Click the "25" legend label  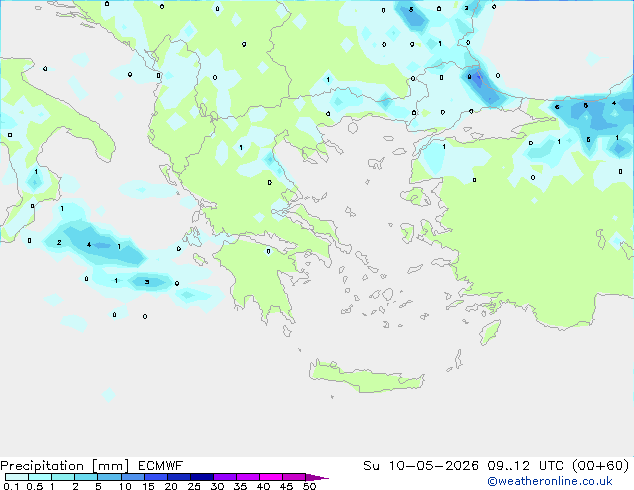[x=194, y=486]
